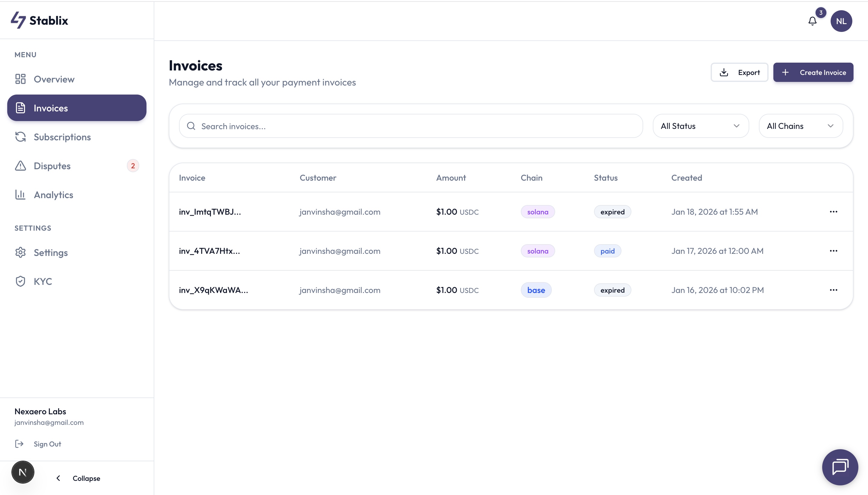The height and width of the screenshot is (495, 868).
Task: Sign Out of the account
Action: [x=47, y=444]
